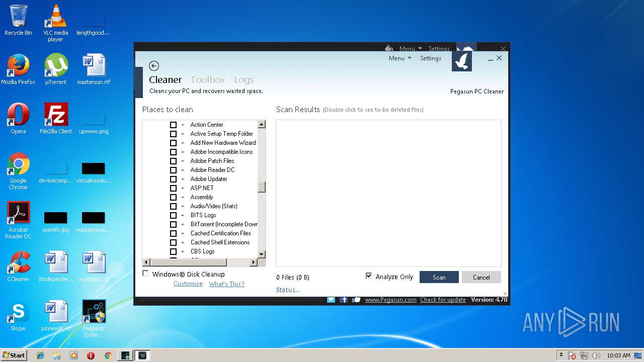Image resolution: width=644 pixels, height=362 pixels.
Task: Show hidden icons in system tray
Action: (561, 355)
